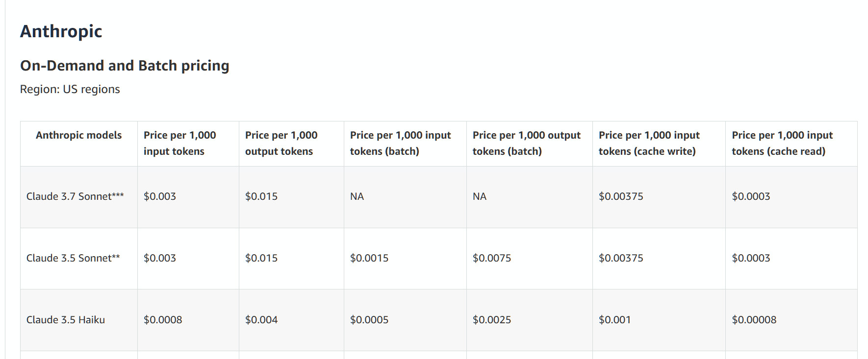The image size is (868, 359).
Task: Click the Region: US regions text
Action: click(x=70, y=89)
